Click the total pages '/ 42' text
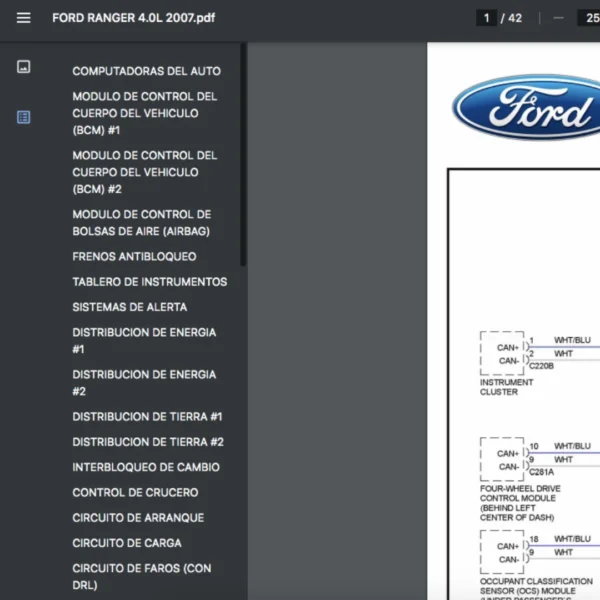This screenshot has width=600, height=600. click(511, 18)
